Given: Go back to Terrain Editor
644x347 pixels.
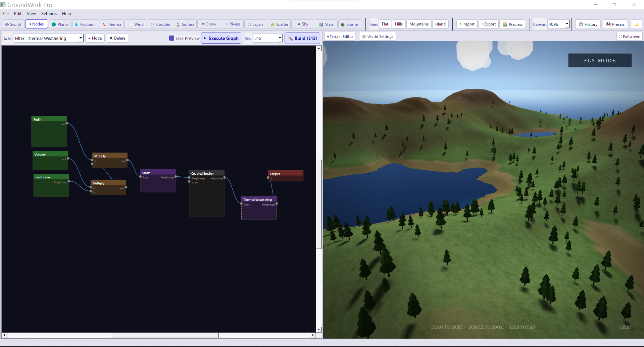Looking at the screenshot, I should point(340,37).
